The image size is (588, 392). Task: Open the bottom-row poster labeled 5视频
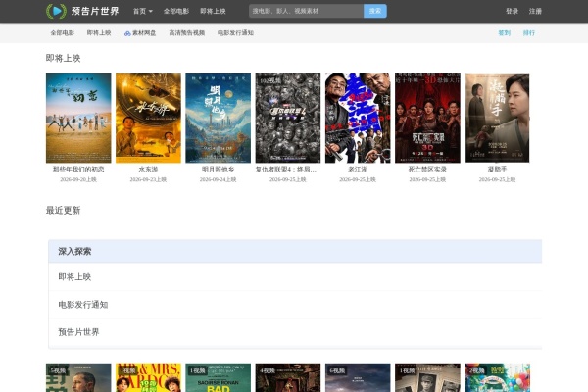click(78, 377)
